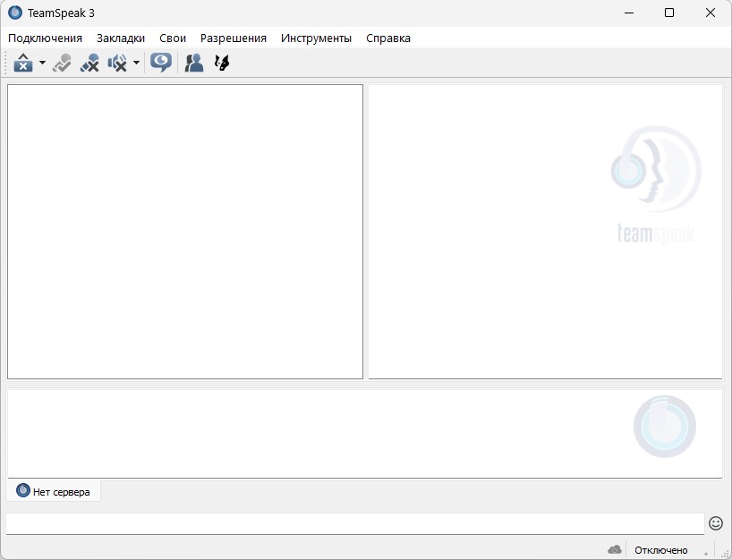Open the speaker mute dropdown arrow

(x=136, y=63)
